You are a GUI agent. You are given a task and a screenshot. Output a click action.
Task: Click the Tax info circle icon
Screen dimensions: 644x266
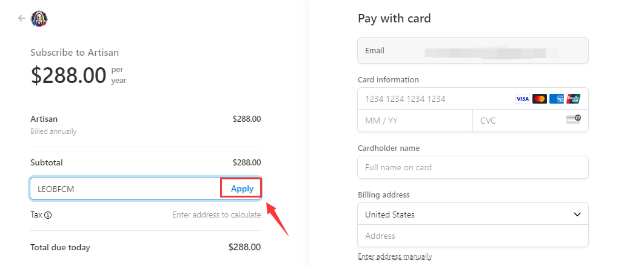coord(48,214)
